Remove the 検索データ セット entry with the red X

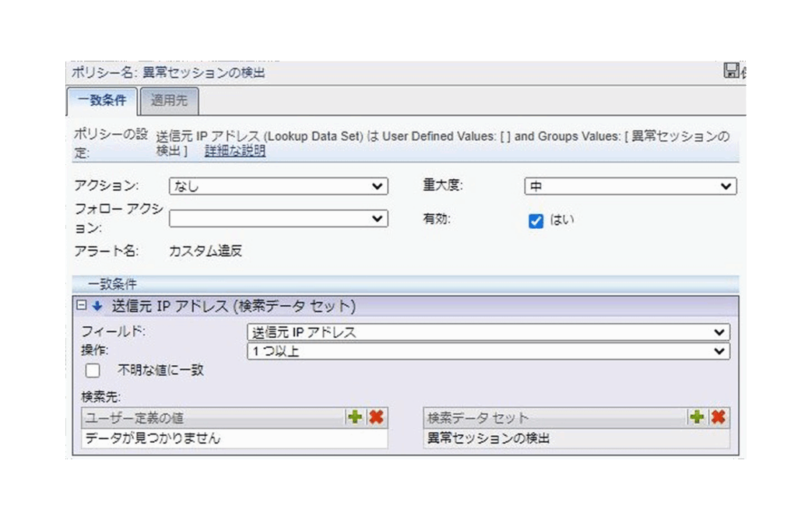point(718,418)
